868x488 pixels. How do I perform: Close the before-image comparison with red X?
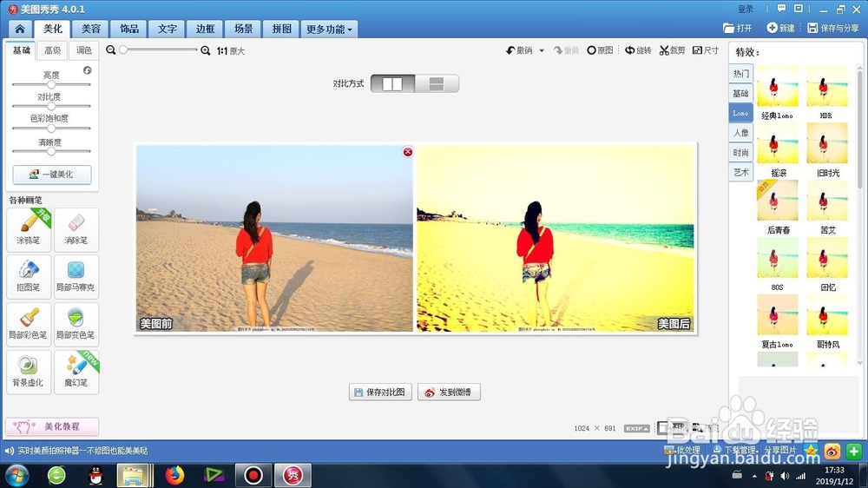point(408,152)
